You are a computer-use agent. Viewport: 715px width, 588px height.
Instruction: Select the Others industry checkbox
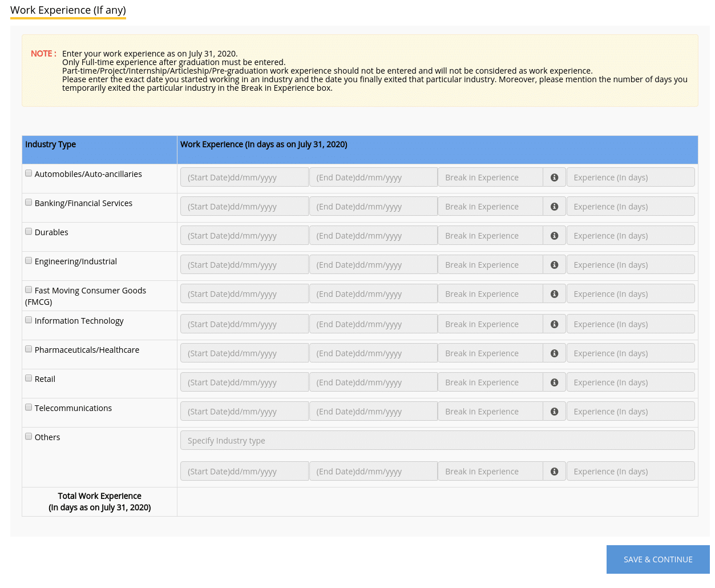click(29, 437)
